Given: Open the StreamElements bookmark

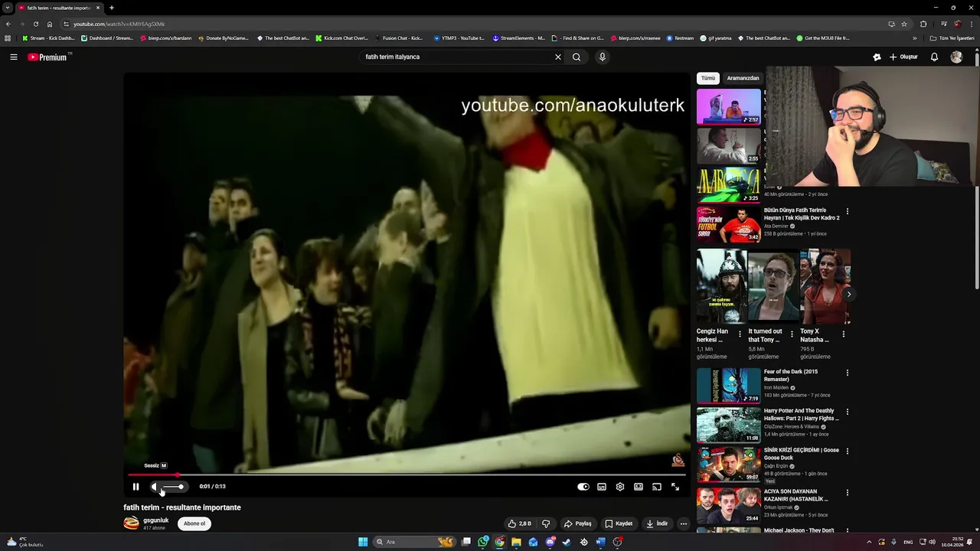Looking at the screenshot, I should click(x=519, y=37).
